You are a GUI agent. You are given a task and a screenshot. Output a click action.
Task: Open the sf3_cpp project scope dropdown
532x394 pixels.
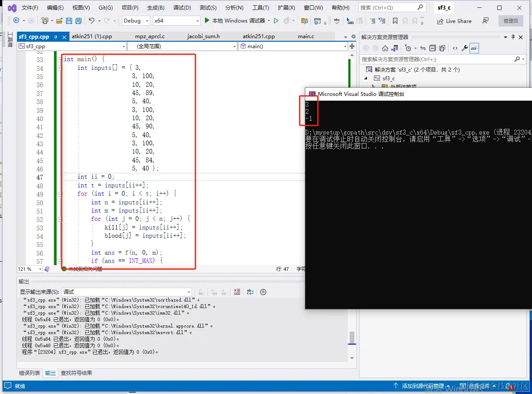(72, 46)
